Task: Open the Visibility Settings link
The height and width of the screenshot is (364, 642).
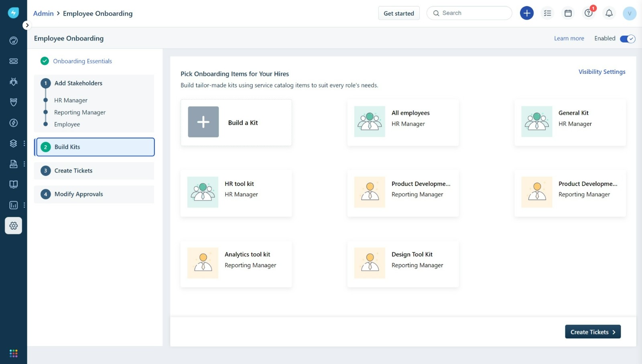Action: click(x=601, y=72)
